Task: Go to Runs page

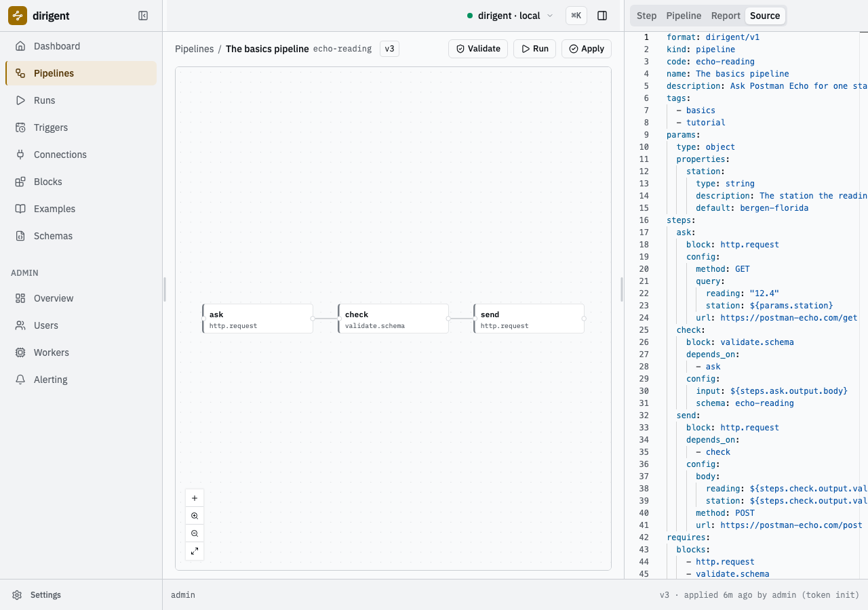Action: tap(81, 100)
